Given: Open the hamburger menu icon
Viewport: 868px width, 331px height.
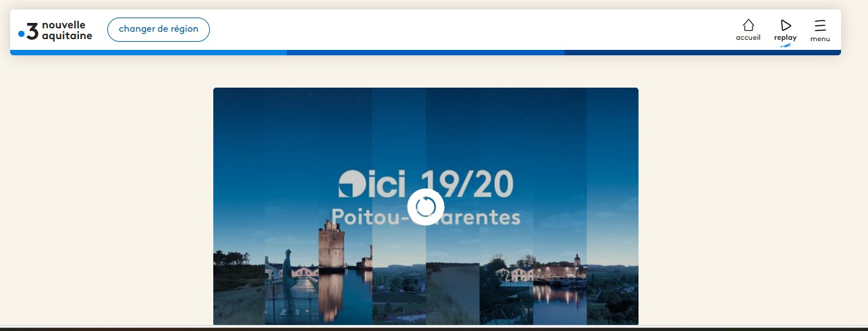Looking at the screenshot, I should 820,26.
